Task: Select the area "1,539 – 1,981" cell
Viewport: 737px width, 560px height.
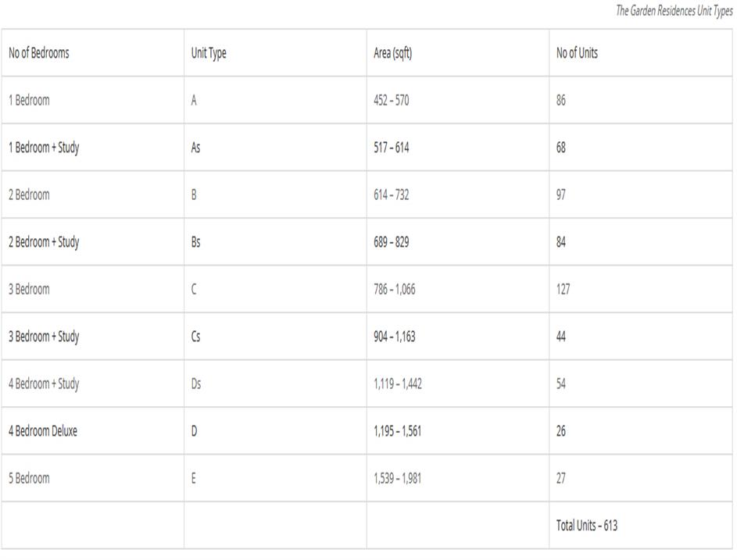Action: tap(397, 478)
